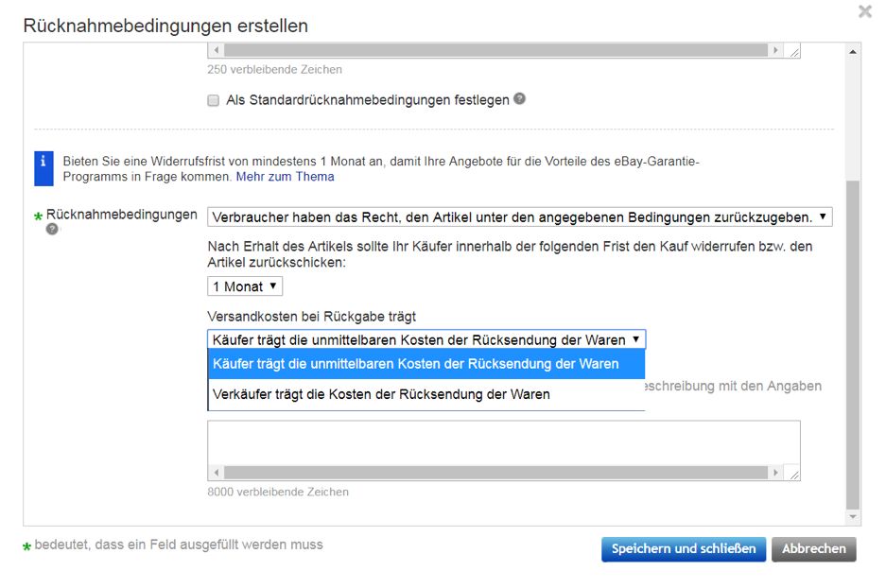Click the left arrow of the top scrollbar
This screenshot has height=588, width=886.
coord(215,49)
